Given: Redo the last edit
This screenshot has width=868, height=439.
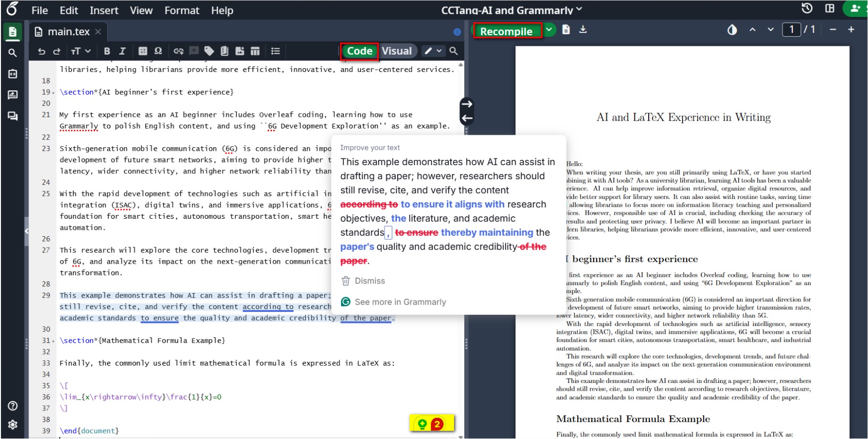Looking at the screenshot, I should pyautogui.click(x=57, y=51).
